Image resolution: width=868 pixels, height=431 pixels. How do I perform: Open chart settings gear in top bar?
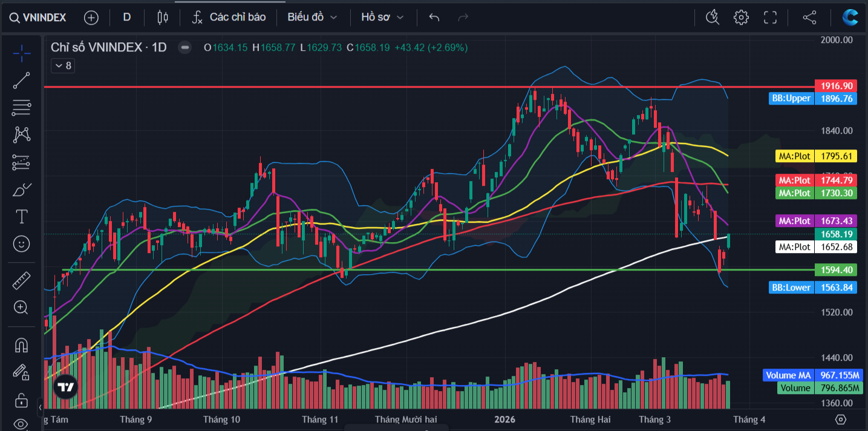pyautogui.click(x=741, y=18)
